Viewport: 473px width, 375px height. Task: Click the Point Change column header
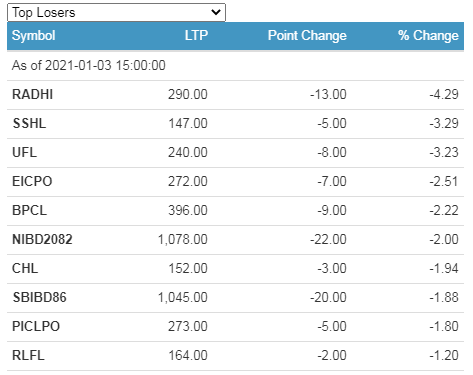[x=307, y=36]
